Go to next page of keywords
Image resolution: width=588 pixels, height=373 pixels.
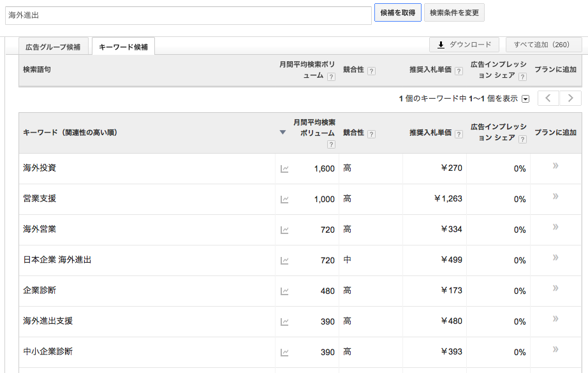click(570, 98)
